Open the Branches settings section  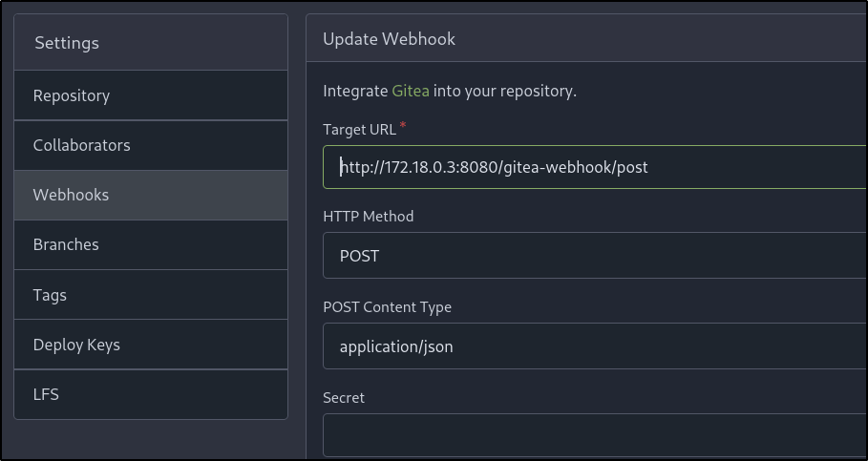pos(66,244)
